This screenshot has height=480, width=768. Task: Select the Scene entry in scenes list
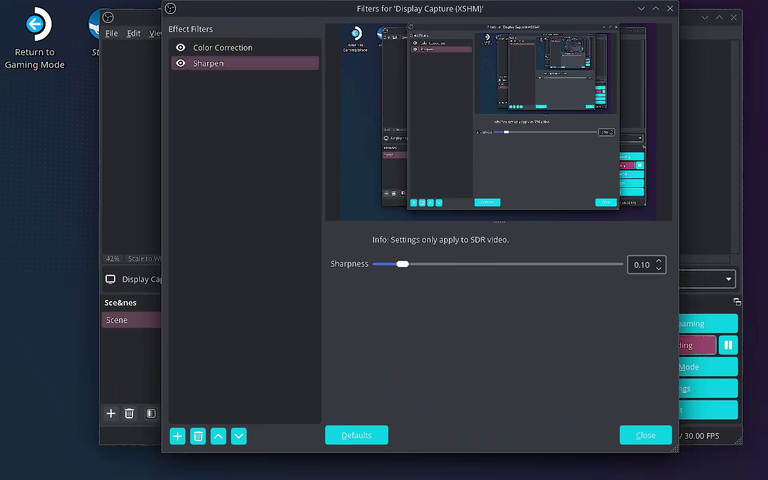tap(131, 320)
